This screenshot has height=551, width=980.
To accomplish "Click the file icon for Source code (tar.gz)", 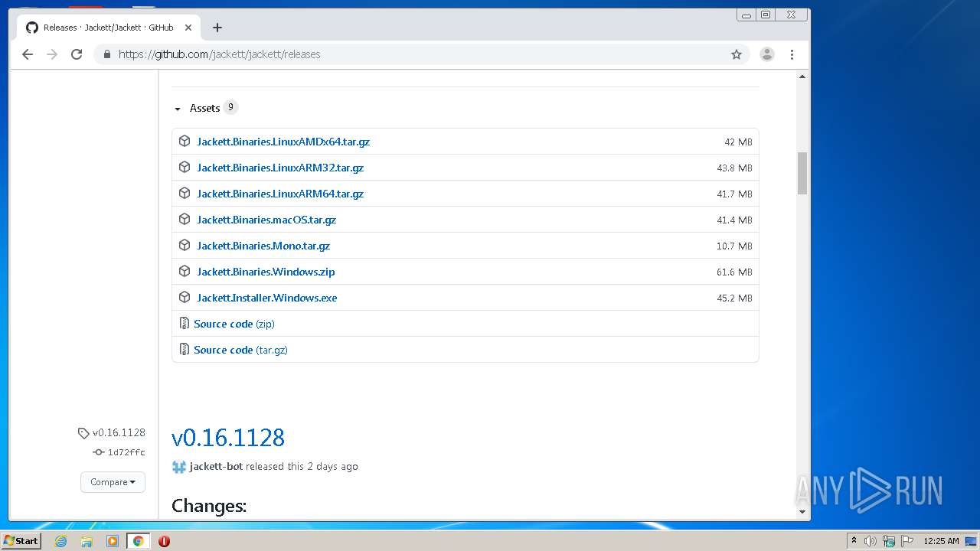I will (184, 350).
